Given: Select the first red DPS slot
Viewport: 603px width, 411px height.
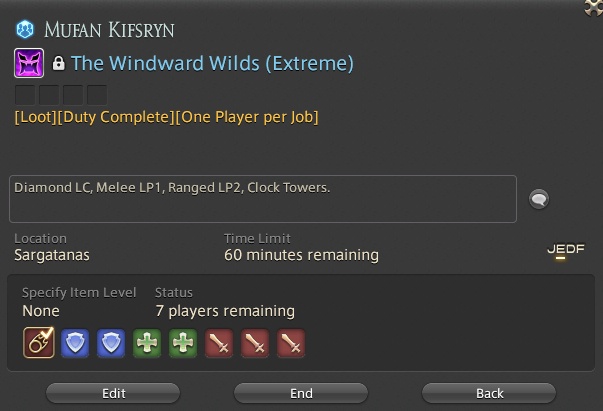Looking at the screenshot, I should tap(219, 343).
